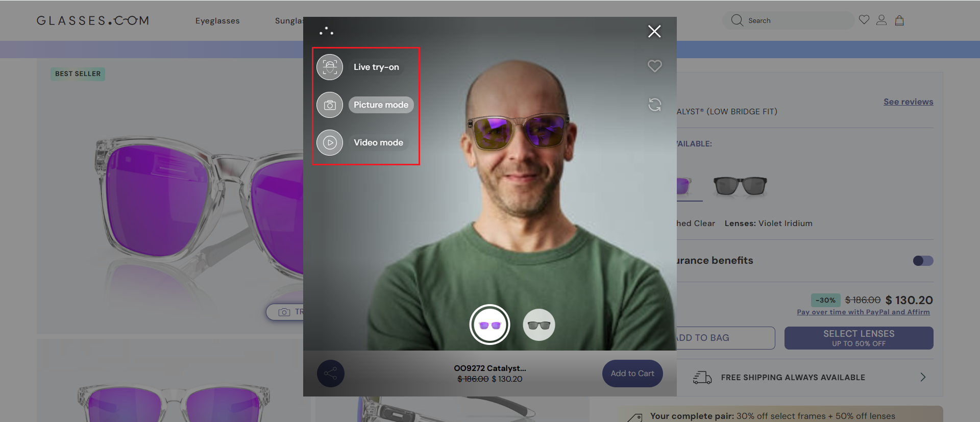
Task: Open the See reviews link
Action: click(908, 102)
